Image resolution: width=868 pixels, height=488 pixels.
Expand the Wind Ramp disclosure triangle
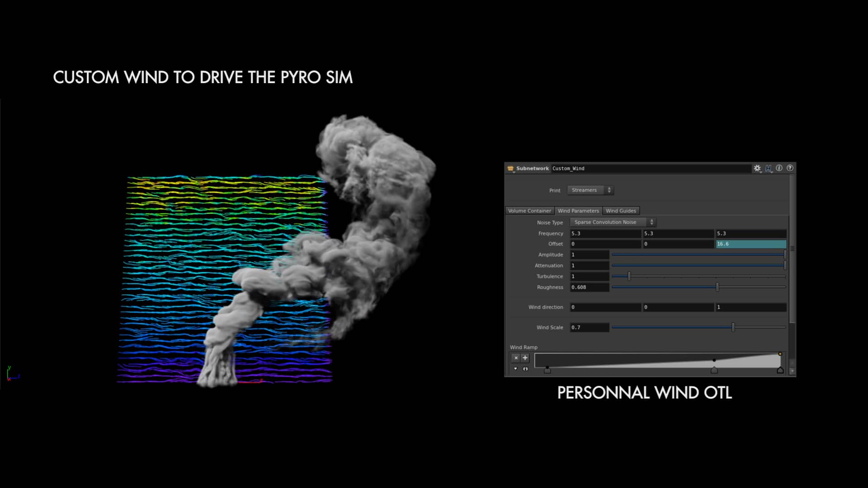click(x=515, y=369)
